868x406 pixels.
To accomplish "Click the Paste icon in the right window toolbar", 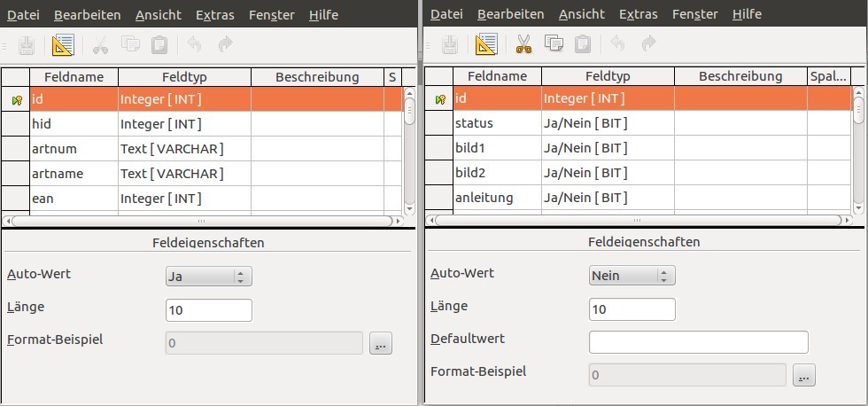I will tap(583, 43).
